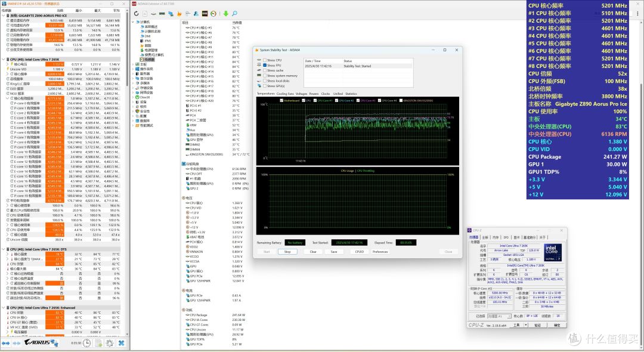Screen dimensions: 644x352
Task: Enable the Stress GPU(s) checkbox
Action: 265,86
